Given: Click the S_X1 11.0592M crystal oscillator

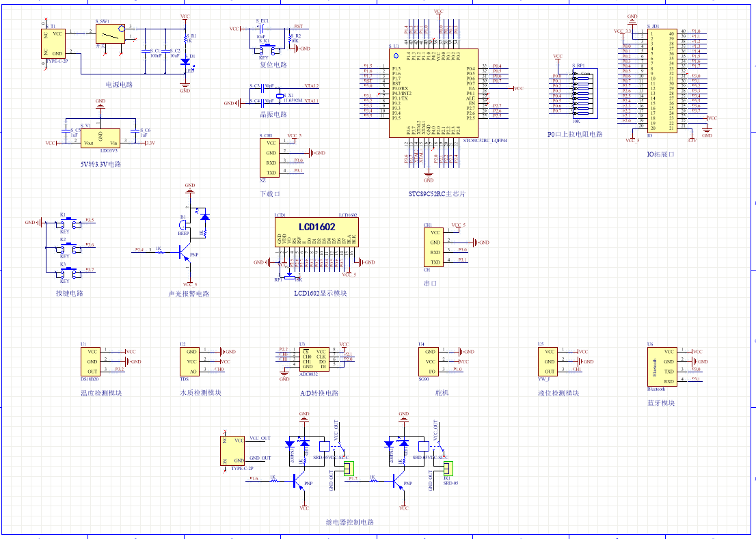Looking at the screenshot, I should [x=281, y=96].
